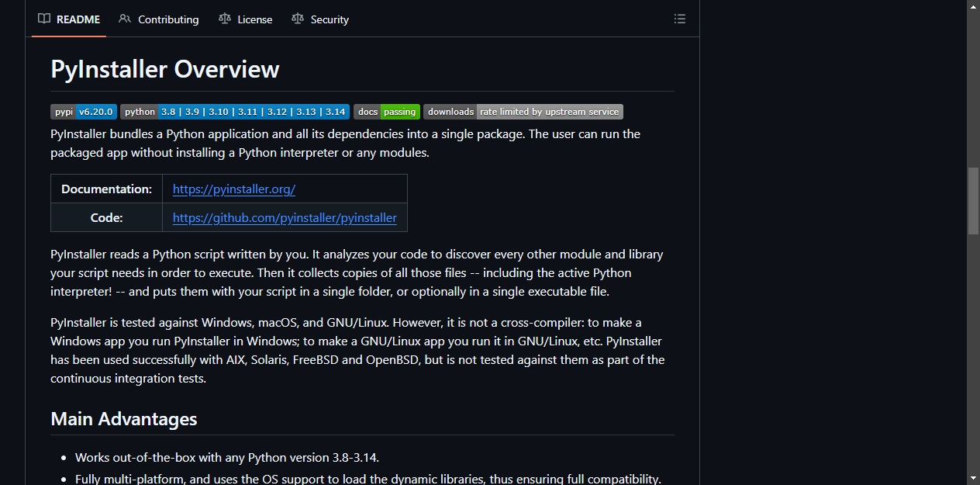Click the docs passing badge
The height and width of the screenshot is (485, 980).
(387, 112)
